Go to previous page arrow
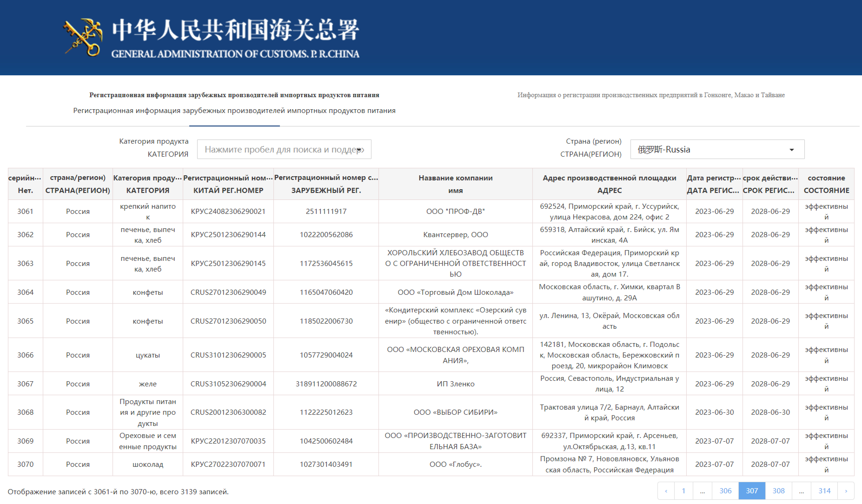The image size is (862, 504). click(x=666, y=491)
